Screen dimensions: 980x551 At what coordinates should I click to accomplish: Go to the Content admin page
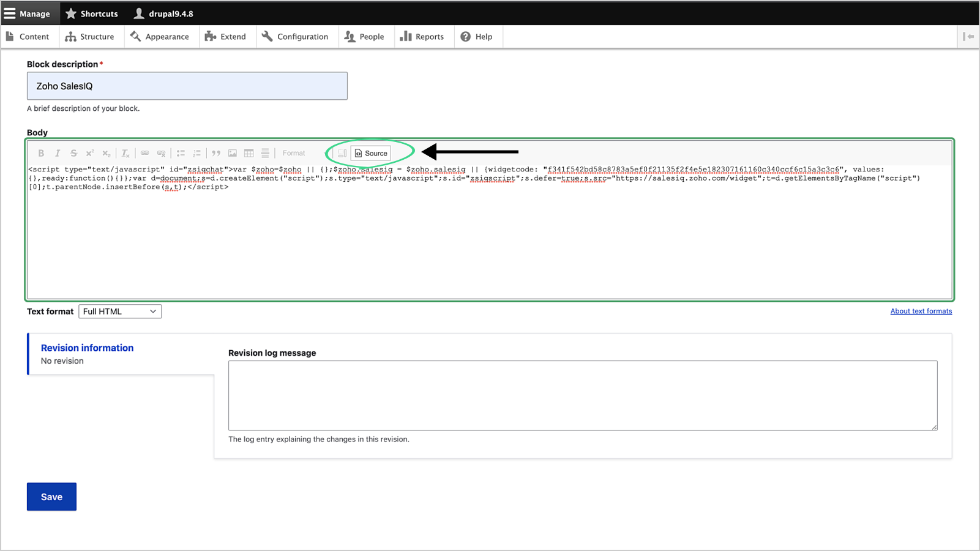(x=28, y=37)
